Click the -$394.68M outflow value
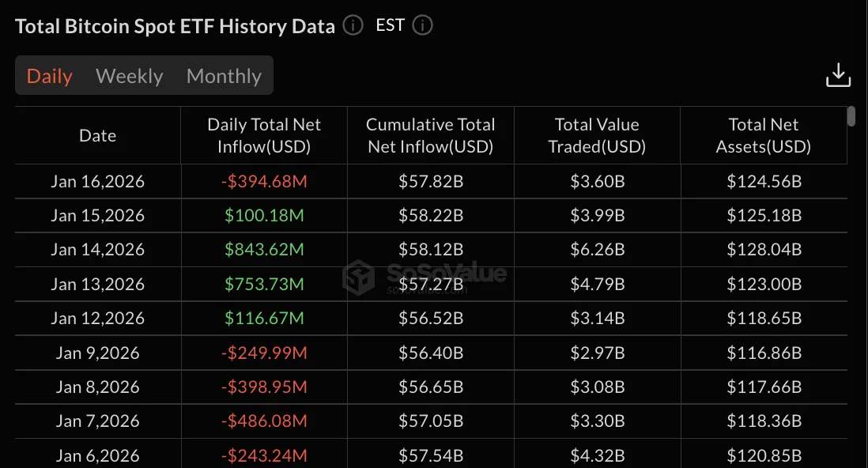Screen dimensions: 868x468 point(263,181)
